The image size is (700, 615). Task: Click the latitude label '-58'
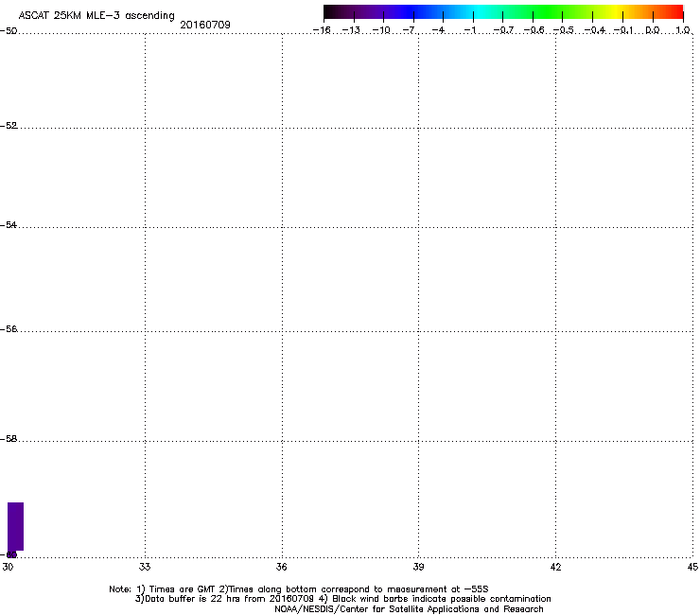pyautogui.click(x=9, y=439)
